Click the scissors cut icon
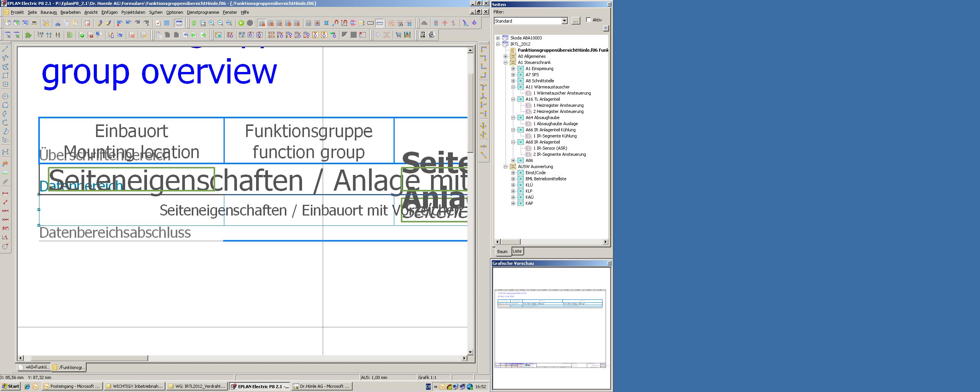Screen dimensions: 980x392 point(58,23)
